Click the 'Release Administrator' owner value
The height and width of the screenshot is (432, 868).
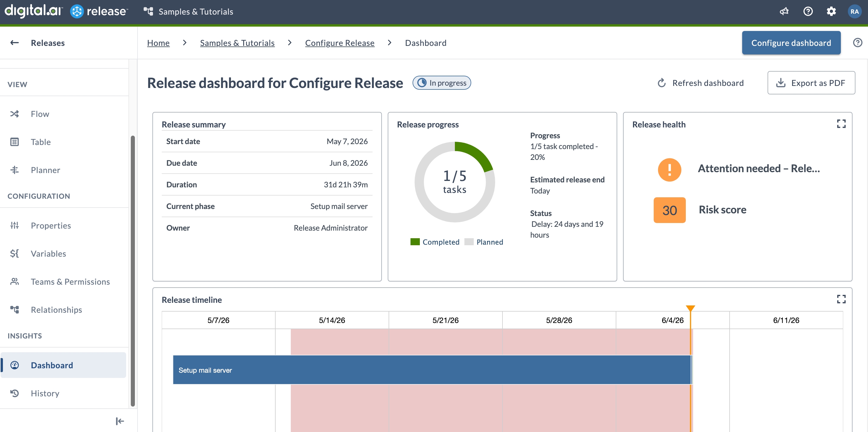330,228
